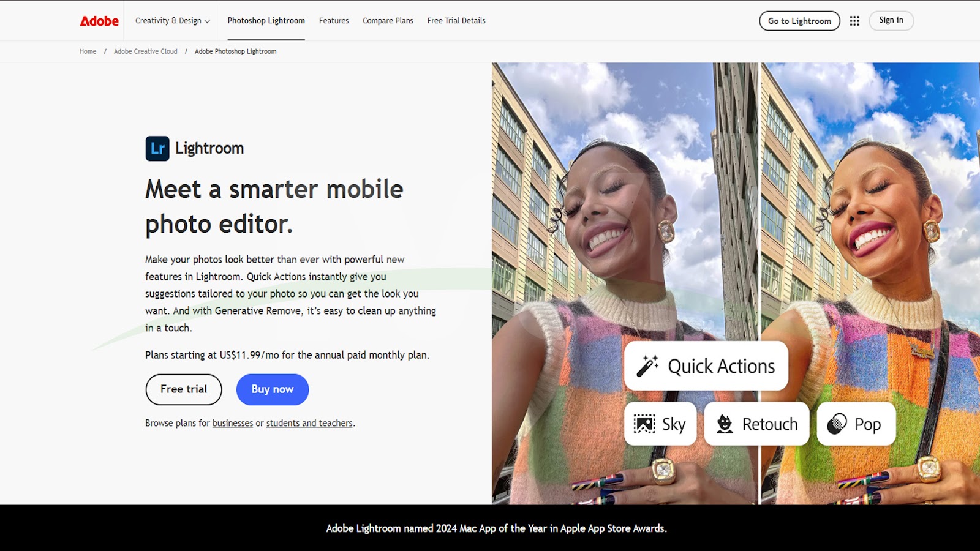This screenshot has height=551, width=980.
Task: Click the Buy now button
Action: [x=273, y=389]
